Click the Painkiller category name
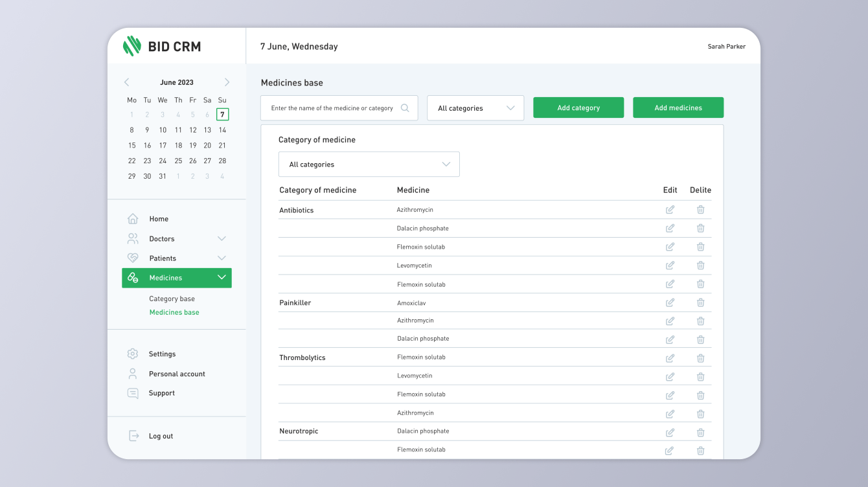The width and height of the screenshot is (868, 487). [295, 303]
